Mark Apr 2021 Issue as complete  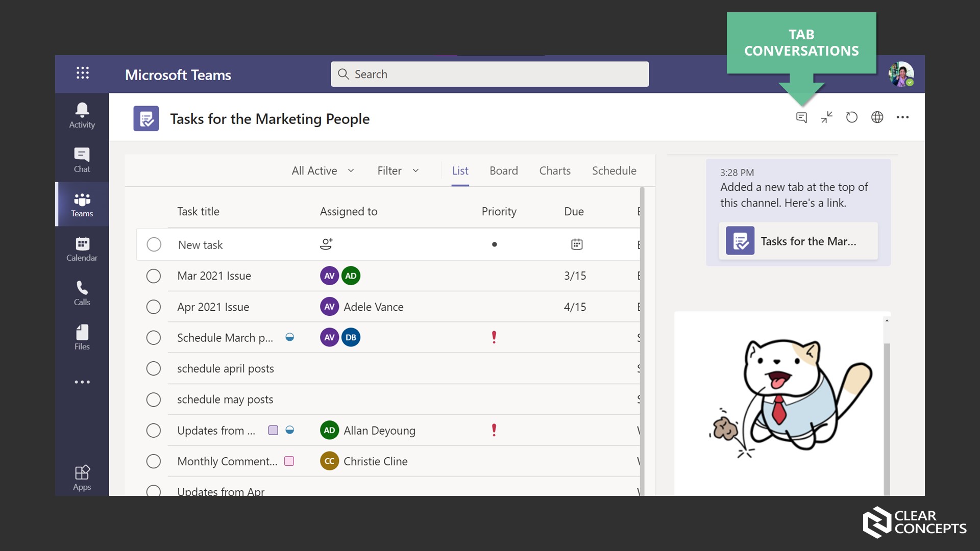click(154, 307)
